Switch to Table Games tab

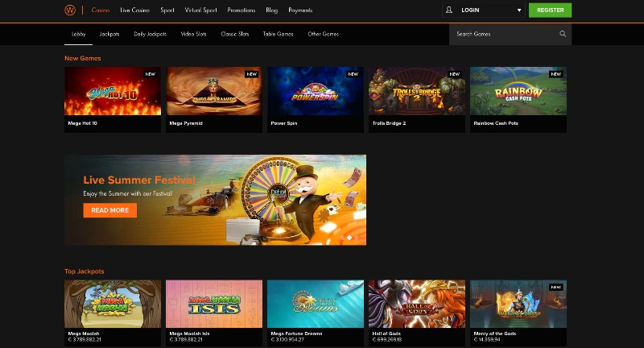278,34
